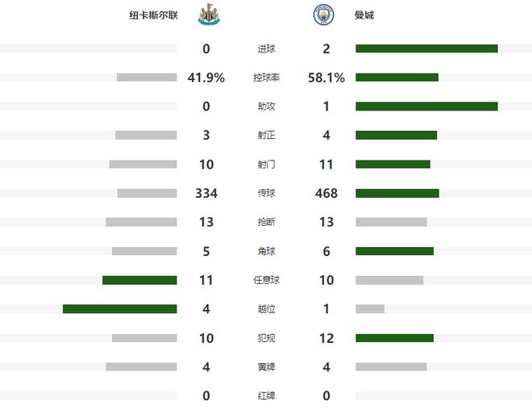Click Manchester City's 468 passes value
532x414 pixels.
pyautogui.click(x=326, y=194)
